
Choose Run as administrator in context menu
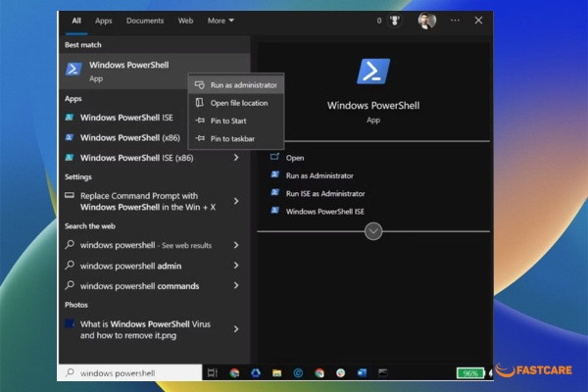click(236, 85)
